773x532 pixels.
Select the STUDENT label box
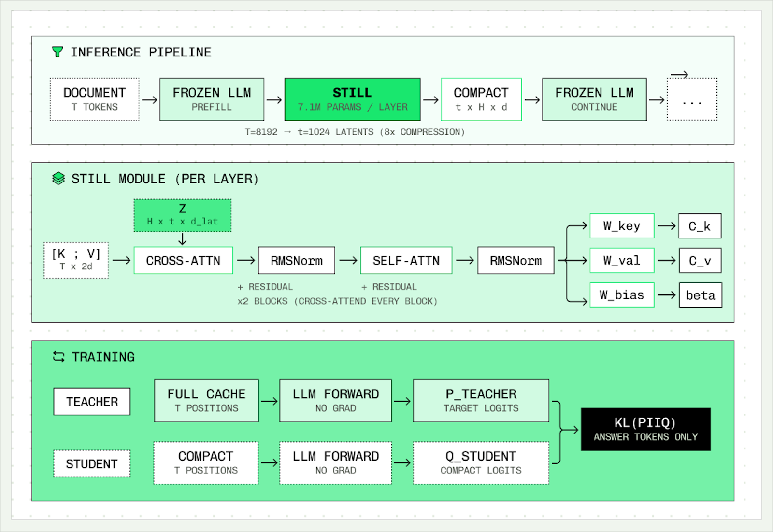pos(92,464)
